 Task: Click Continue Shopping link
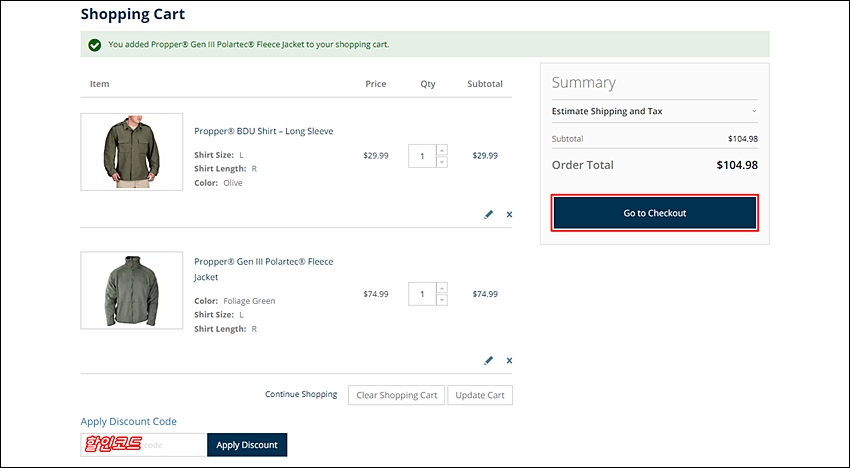(301, 394)
